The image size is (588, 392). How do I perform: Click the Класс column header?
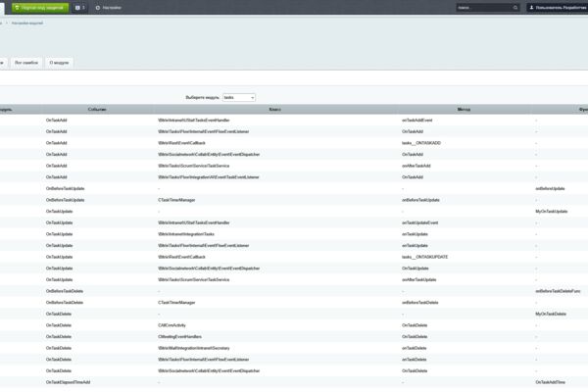274,109
